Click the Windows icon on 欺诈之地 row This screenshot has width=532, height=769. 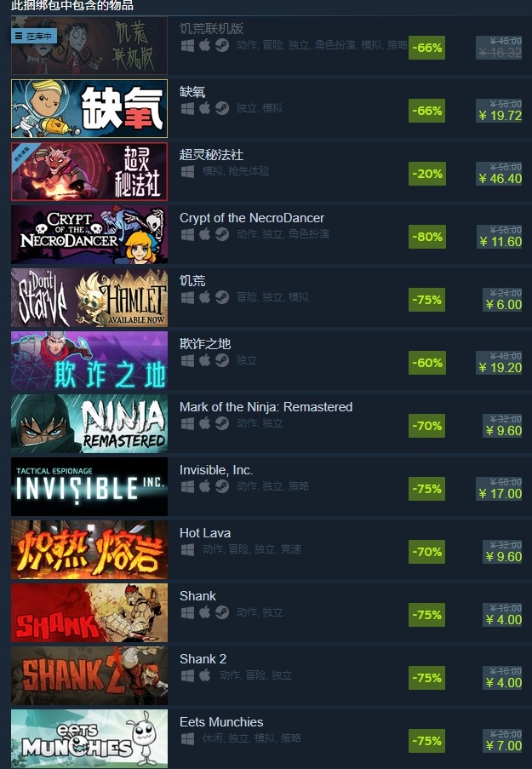[x=187, y=360]
